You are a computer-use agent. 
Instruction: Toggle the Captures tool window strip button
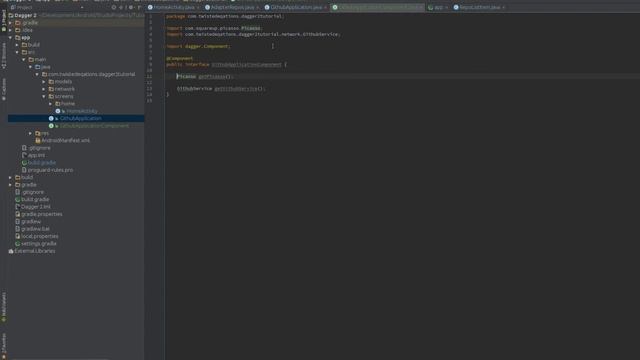click(x=4, y=89)
